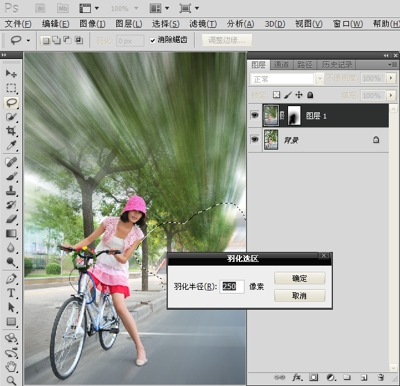This screenshot has height=386, width=400.
Task: Select the Blur tool
Action: [11, 248]
